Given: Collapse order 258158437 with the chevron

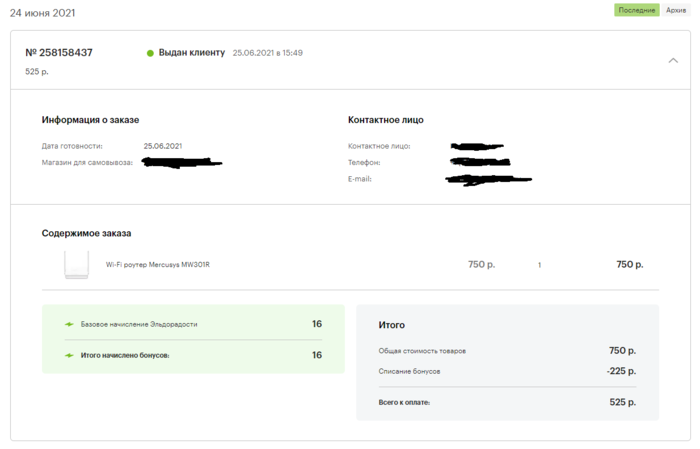Looking at the screenshot, I should pos(673,60).
